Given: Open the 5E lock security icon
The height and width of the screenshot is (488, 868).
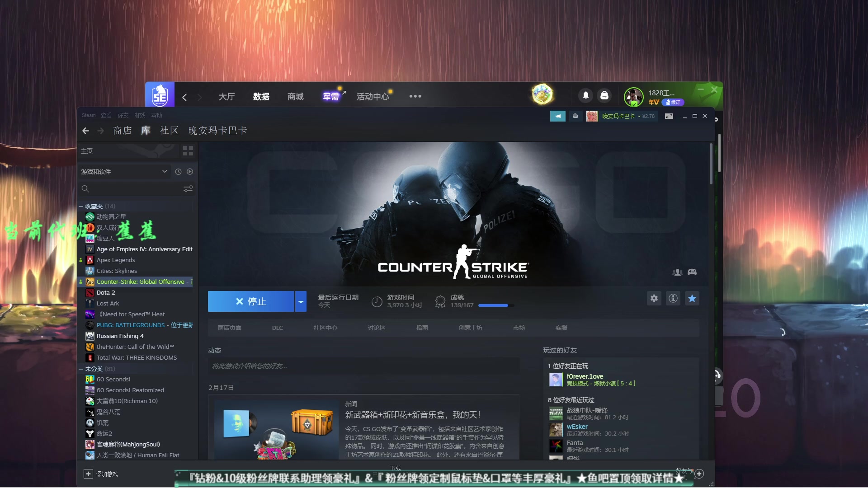Looking at the screenshot, I should [x=604, y=95].
